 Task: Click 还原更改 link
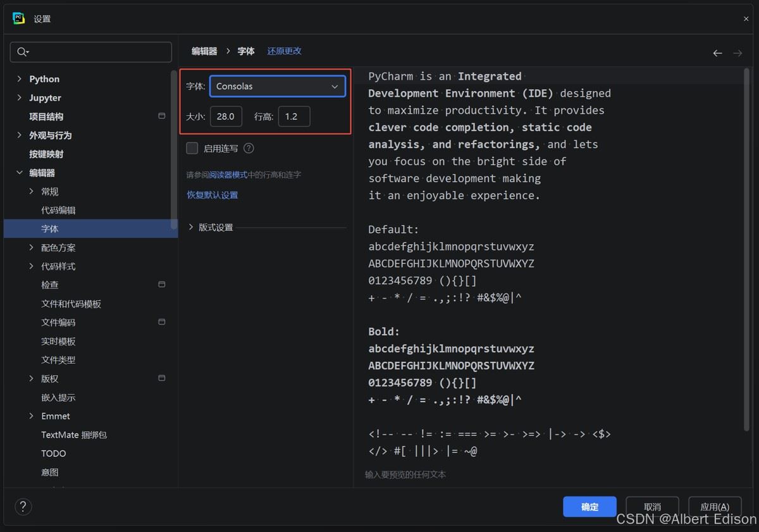pos(284,51)
